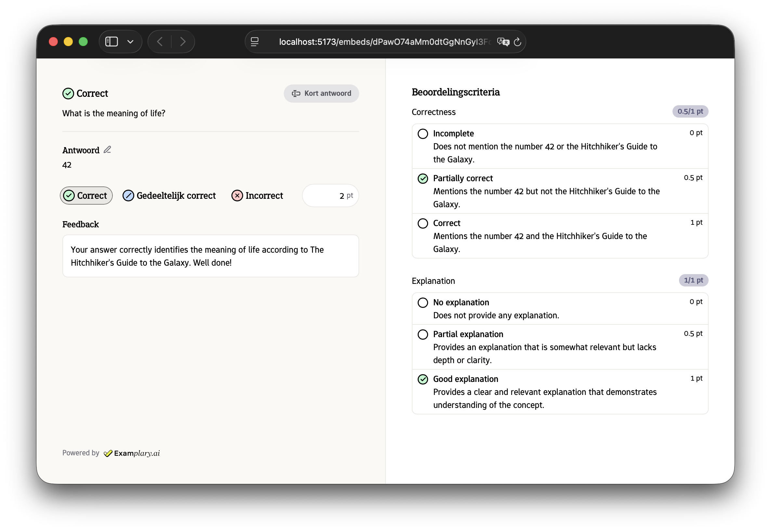The width and height of the screenshot is (771, 532).
Task: Mark answer as Gedeeltelijk correct
Action: point(169,196)
